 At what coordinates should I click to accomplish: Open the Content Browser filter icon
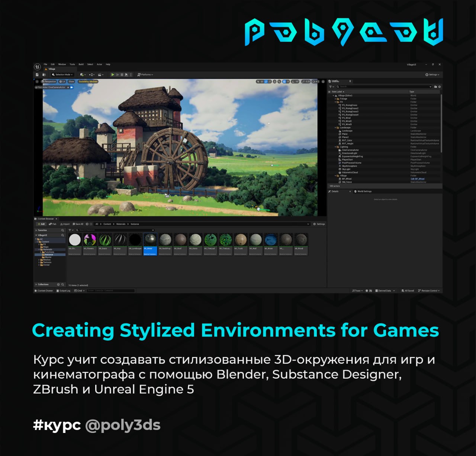pos(71,230)
